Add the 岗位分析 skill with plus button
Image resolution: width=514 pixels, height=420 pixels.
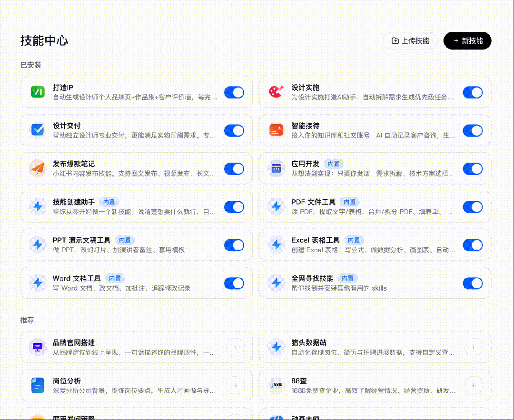click(x=235, y=385)
